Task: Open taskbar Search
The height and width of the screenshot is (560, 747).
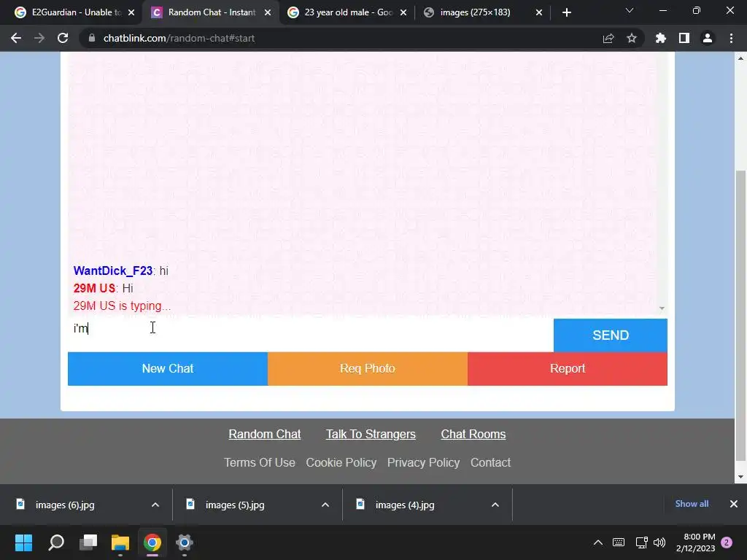Action: tap(56, 542)
